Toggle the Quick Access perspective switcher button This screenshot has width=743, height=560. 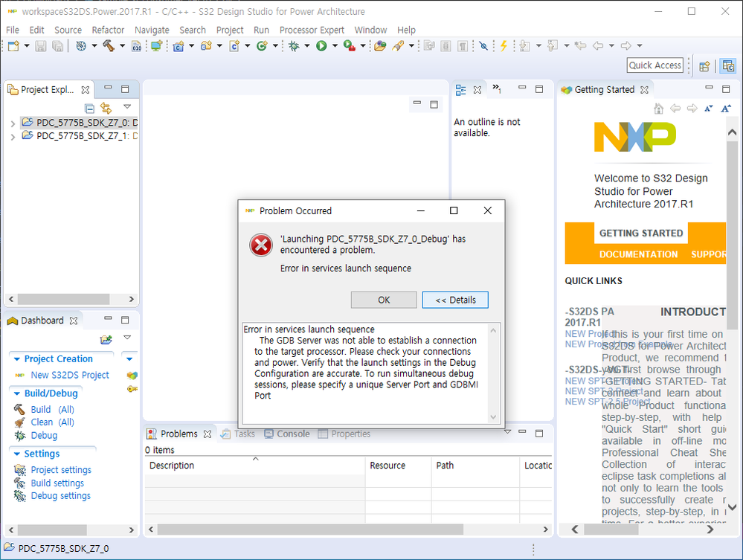coord(654,65)
